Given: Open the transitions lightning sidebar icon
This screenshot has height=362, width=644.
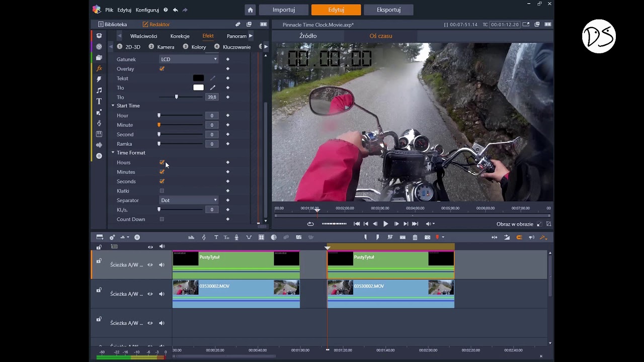Looking at the screenshot, I should [99, 79].
